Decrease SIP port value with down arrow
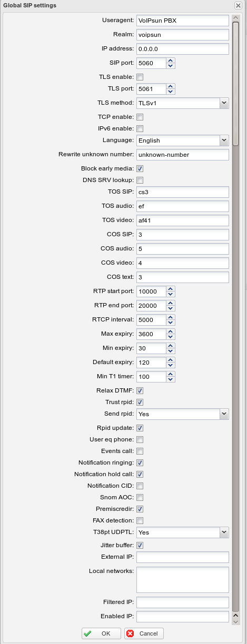 (x=170, y=66)
